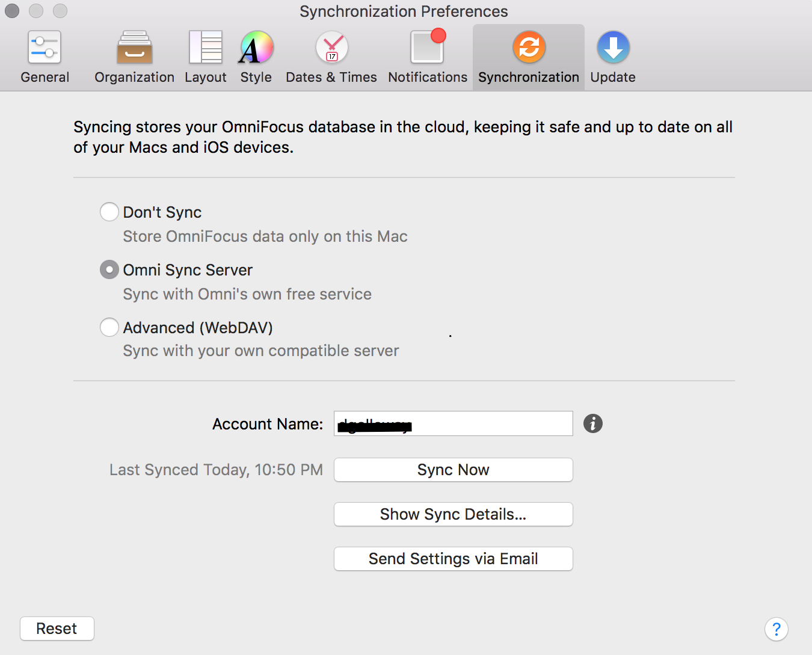Image resolution: width=812 pixels, height=655 pixels.
Task: Click the Sync Now button
Action: [454, 470]
